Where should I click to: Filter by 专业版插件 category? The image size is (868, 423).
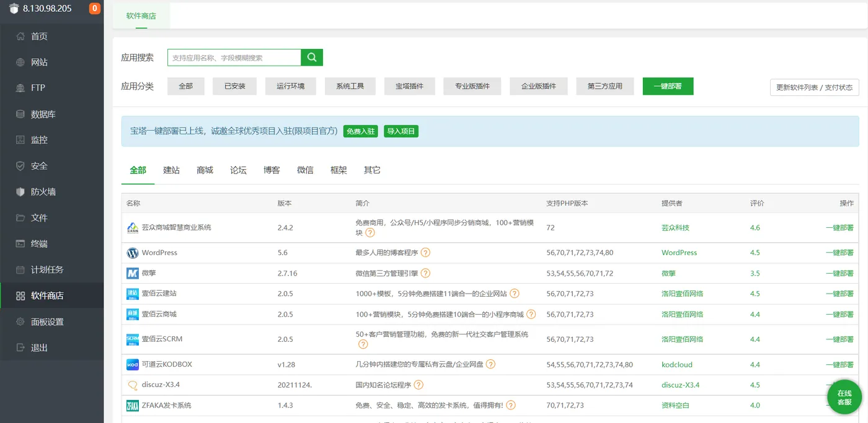[472, 87]
